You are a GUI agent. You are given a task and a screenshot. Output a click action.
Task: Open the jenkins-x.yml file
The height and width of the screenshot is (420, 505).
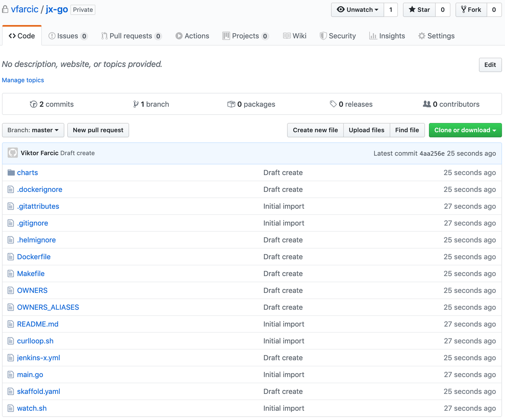pos(39,357)
